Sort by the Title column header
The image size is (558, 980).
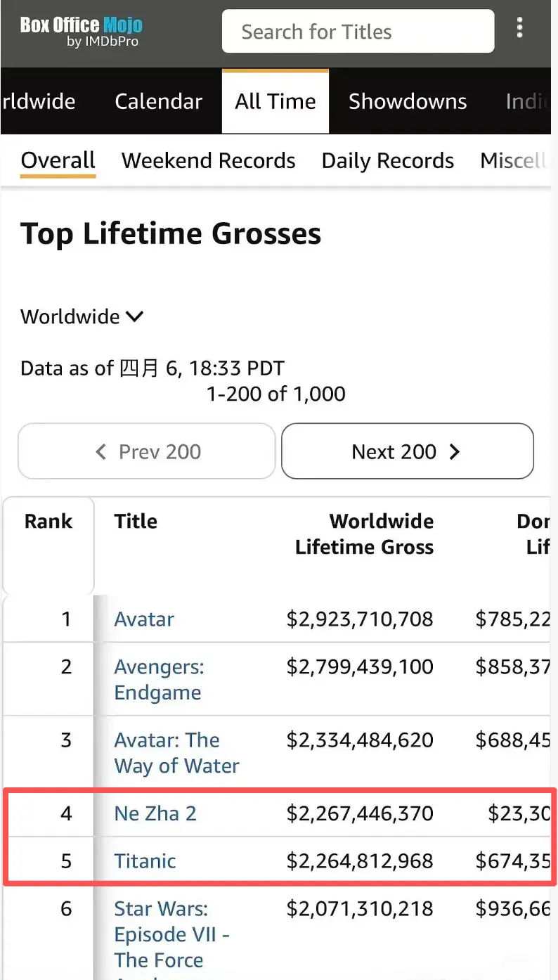136,521
